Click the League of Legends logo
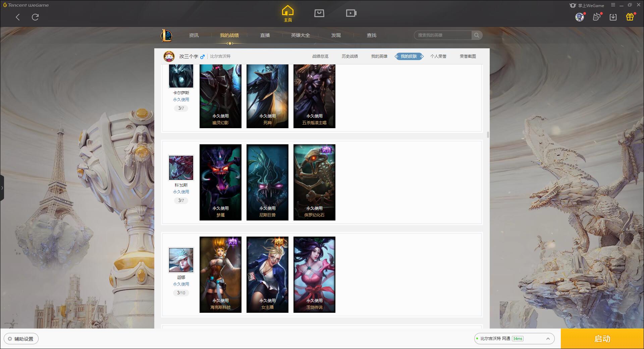Viewport: 644px width, 349px height. pyautogui.click(x=166, y=35)
